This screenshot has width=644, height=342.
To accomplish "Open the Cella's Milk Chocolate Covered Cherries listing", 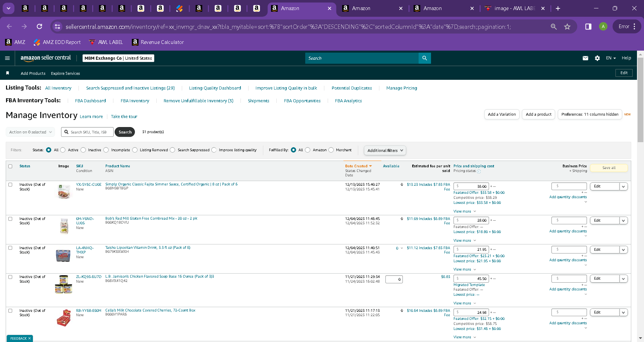I will coord(150,310).
